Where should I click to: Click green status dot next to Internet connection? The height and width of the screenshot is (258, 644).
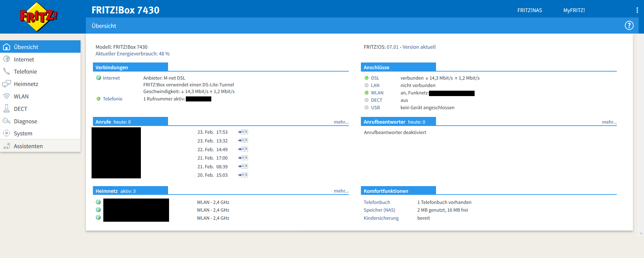(x=99, y=78)
